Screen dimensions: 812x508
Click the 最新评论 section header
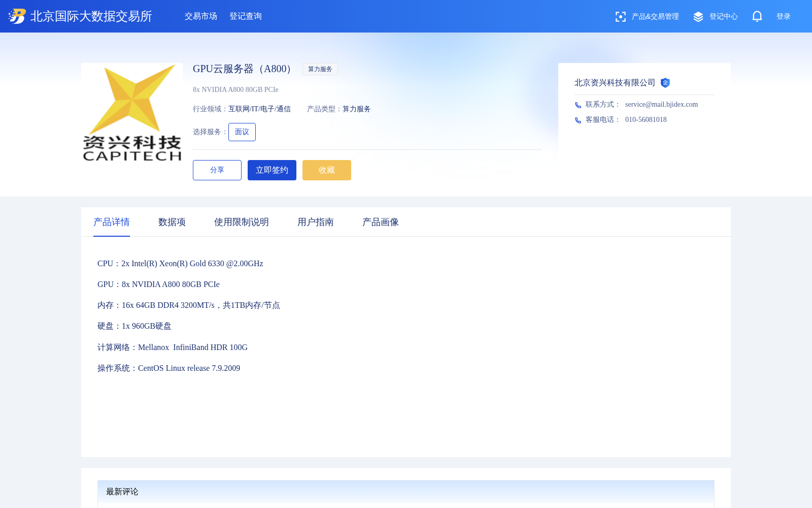point(406,492)
